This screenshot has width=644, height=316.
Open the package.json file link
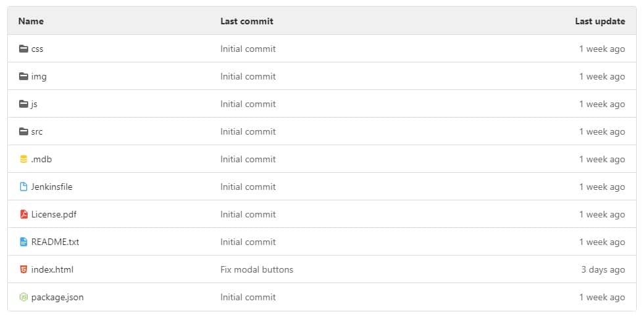click(57, 297)
